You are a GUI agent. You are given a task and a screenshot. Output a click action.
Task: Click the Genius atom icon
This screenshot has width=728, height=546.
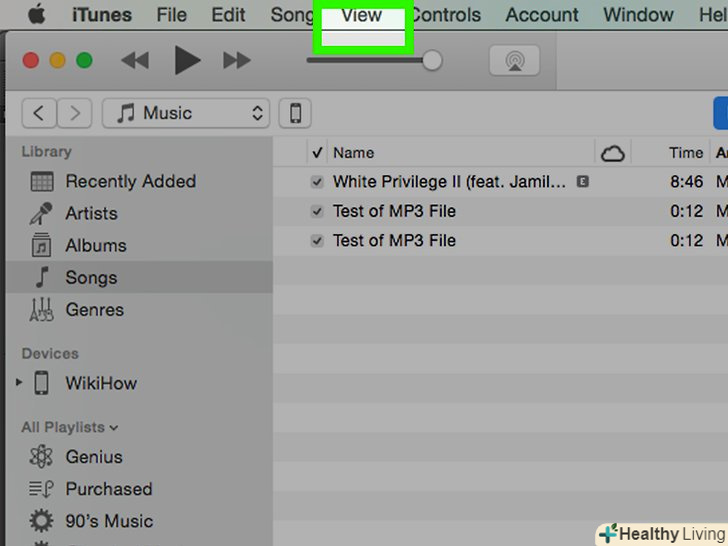tap(41, 457)
